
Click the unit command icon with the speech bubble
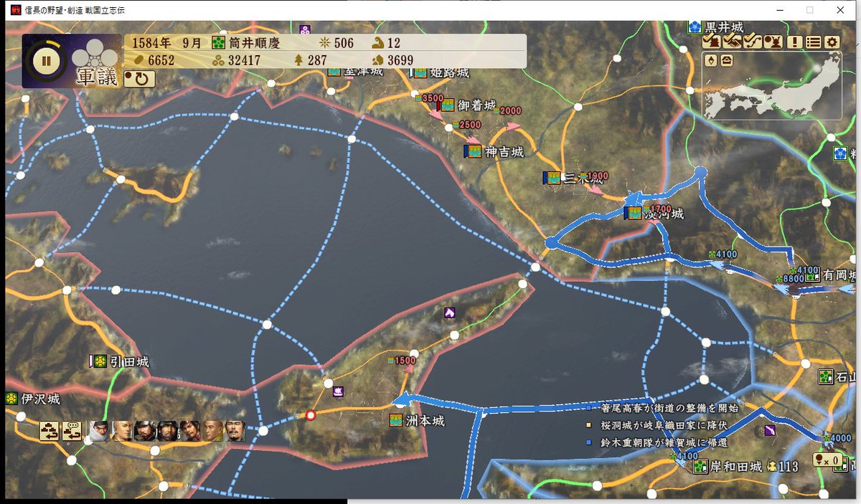pyautogui.click(x=71, y=431)
